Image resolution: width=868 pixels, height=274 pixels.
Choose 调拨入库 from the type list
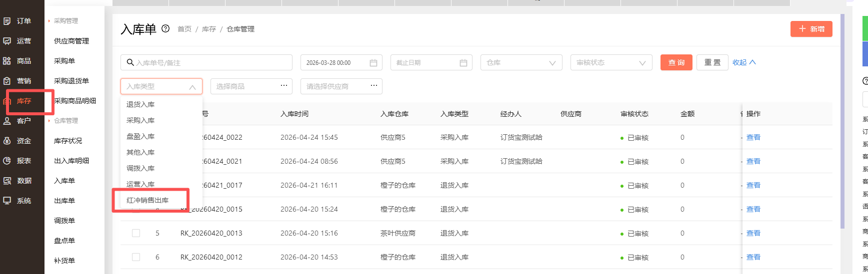click(161, 168)
